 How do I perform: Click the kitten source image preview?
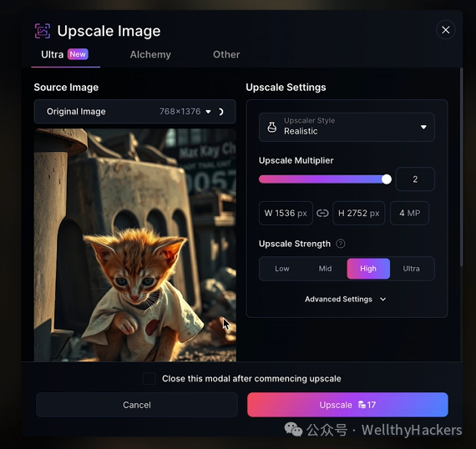click(135, 245)
